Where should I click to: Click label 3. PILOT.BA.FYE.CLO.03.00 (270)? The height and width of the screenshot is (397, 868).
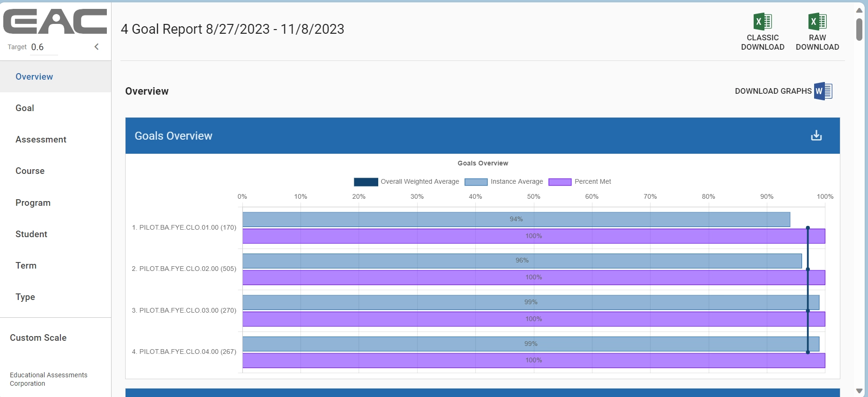[184, 310]
